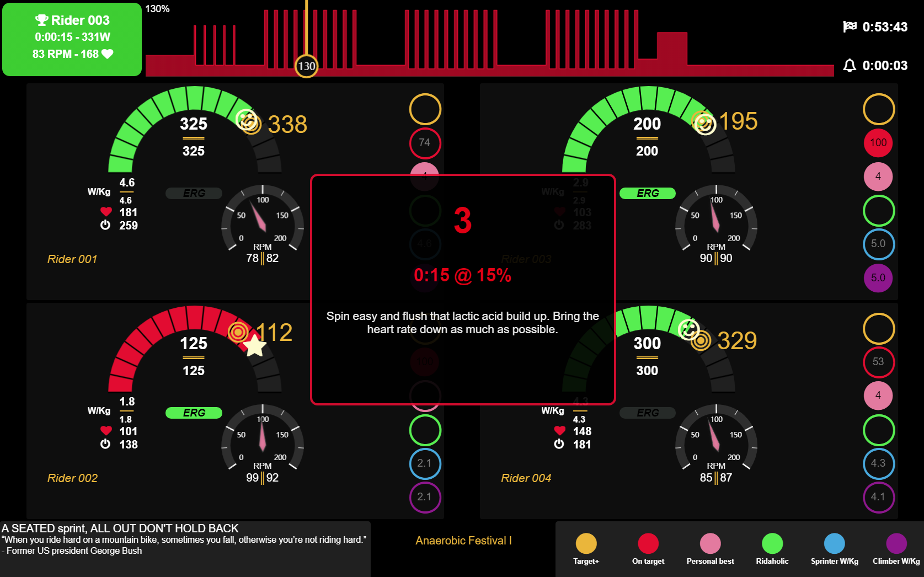The height and width of the screenshot is (577, 924).
Task: Click Rider 002's heart rate icon
Action: click(106, 431)
